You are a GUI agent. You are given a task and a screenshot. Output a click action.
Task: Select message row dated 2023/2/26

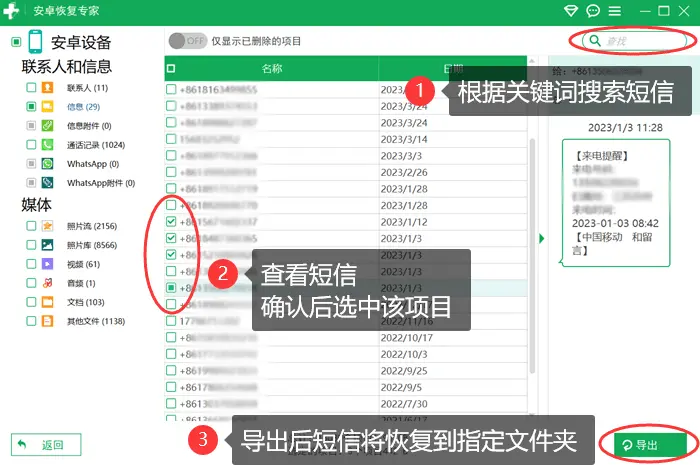(346, 172)
